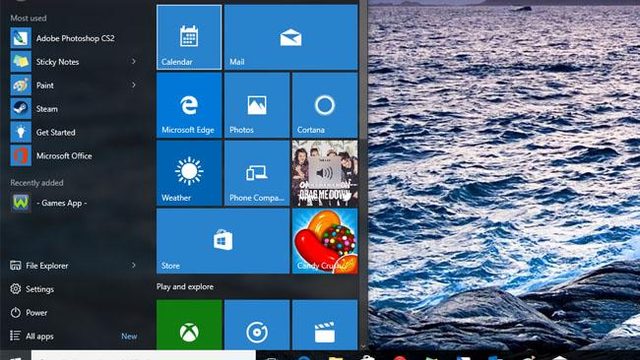Click the taskbar search box
The width and height of the screenshot is (640, 360).
[x=143, y=355]
